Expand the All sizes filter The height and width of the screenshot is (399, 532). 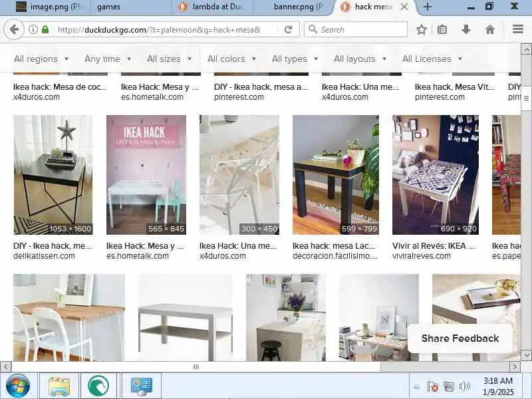click(170, 59)
